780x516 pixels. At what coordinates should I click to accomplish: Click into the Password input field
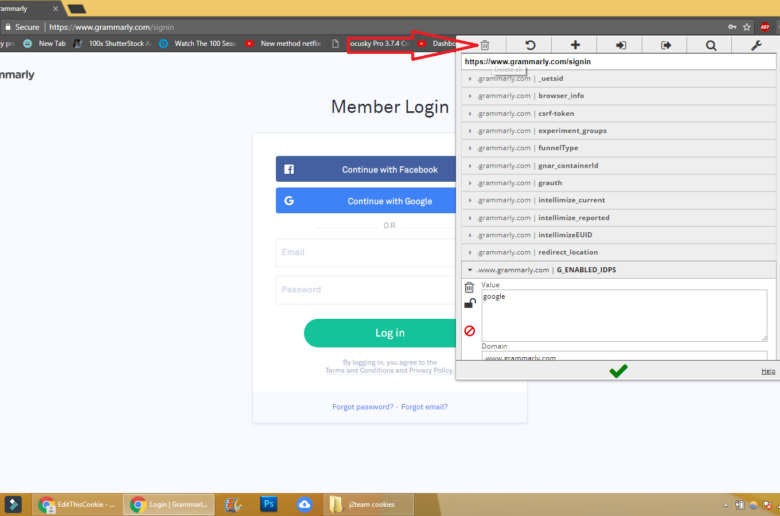coord(366,290)
